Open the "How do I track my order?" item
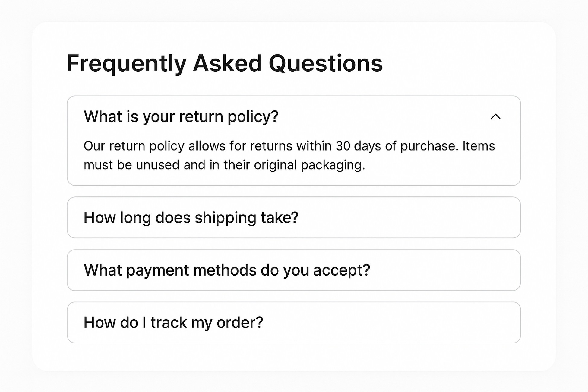Image resolution: width=588 pixels, height=392 pixels. pyautogui.click(x=294, y=323)
